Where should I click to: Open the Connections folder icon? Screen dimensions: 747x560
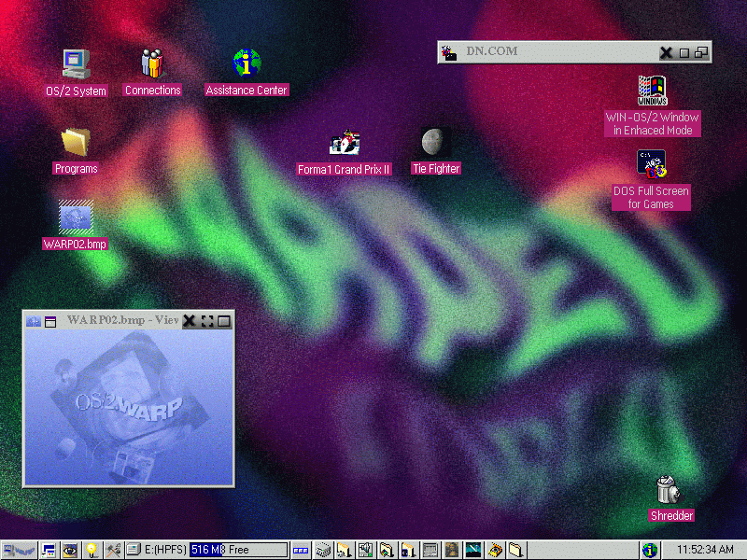152,64
